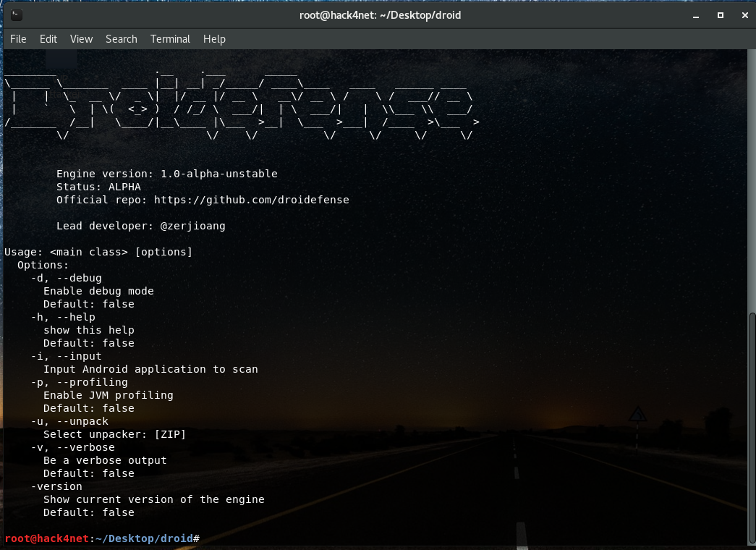The width and height of the screenshot is (756, 550).
Task: Click the 'Status: ALPHA' line
Action: click(x=99, y=187)
